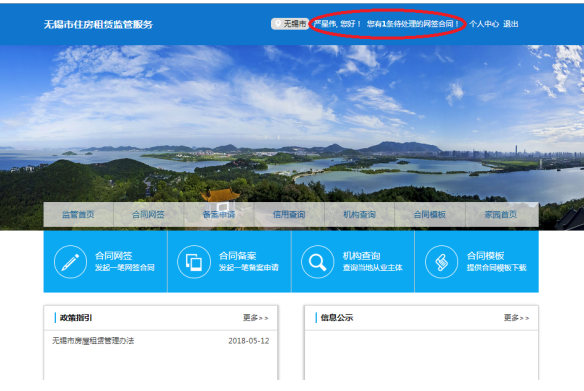Open 个人中心 in the header

(x=484, y=24)
